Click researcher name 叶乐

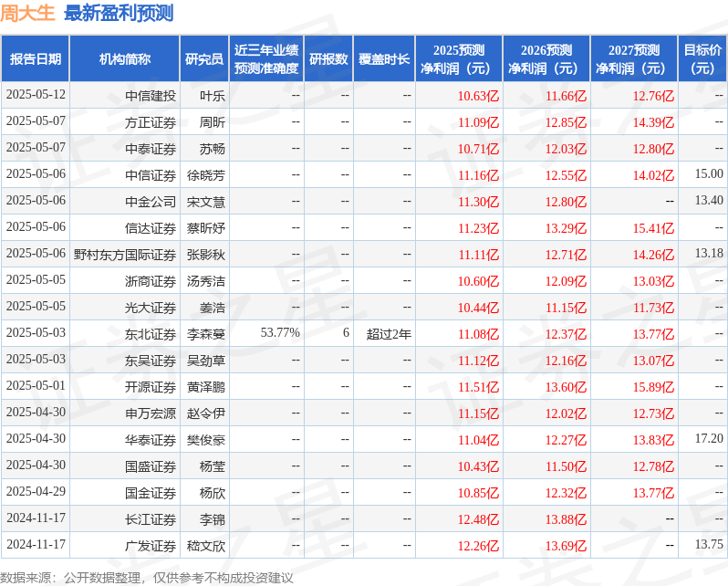click(213, 96)
